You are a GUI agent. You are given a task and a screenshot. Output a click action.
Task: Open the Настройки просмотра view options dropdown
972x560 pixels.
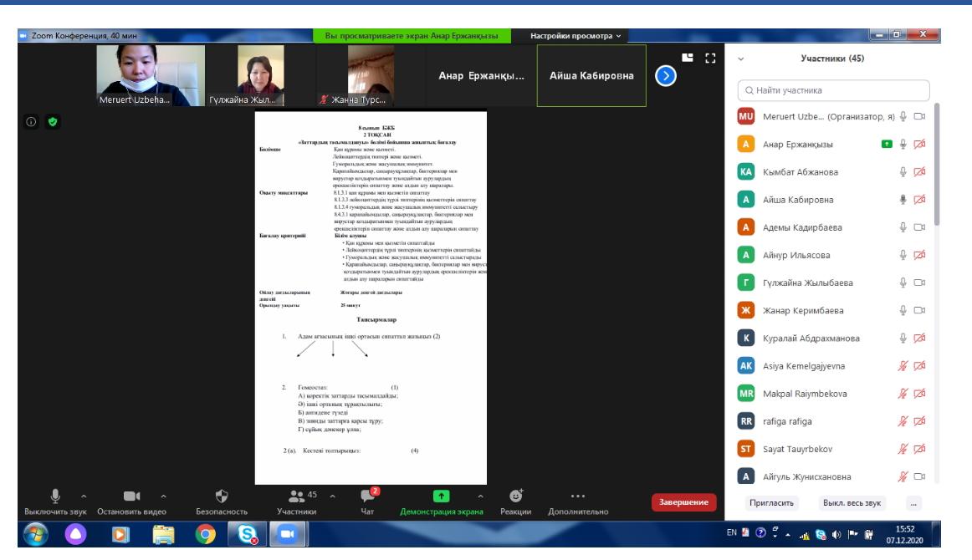coord(576,36)
